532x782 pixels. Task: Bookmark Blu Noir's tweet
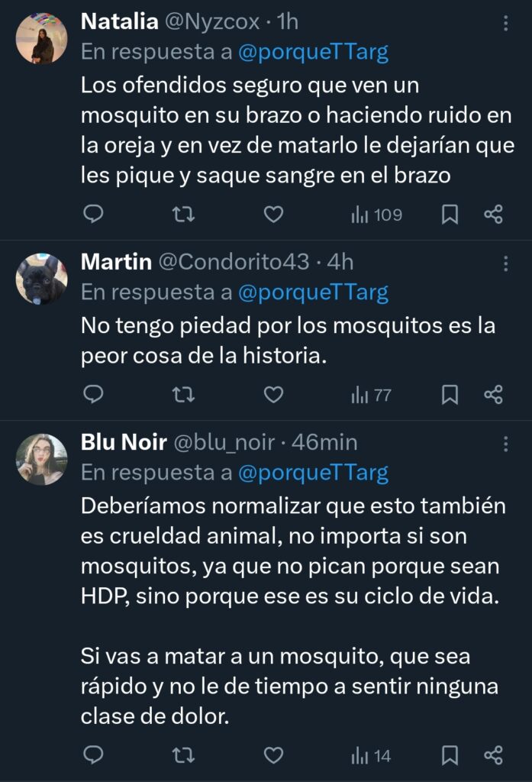pyautogui.click(x=450, y=755)
